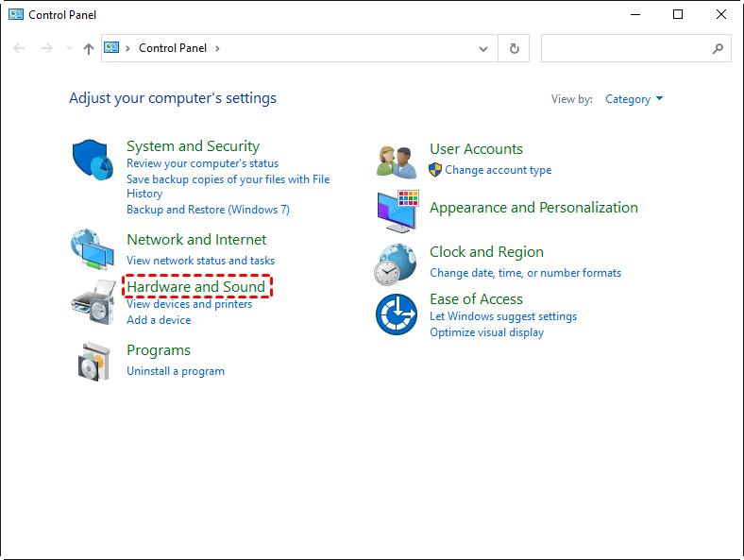
Task: Click the search magnifier icon
Action: pos(718,48)
